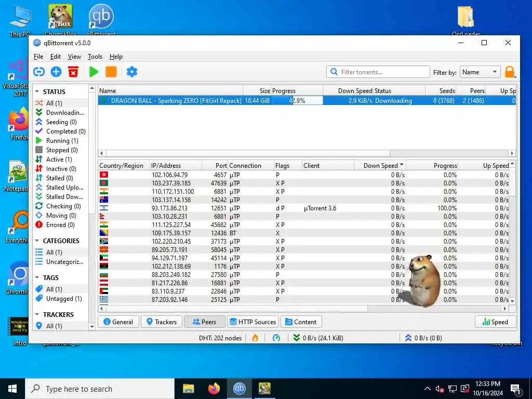
Task: Open the Tools menu
Action: pos(95,57)
